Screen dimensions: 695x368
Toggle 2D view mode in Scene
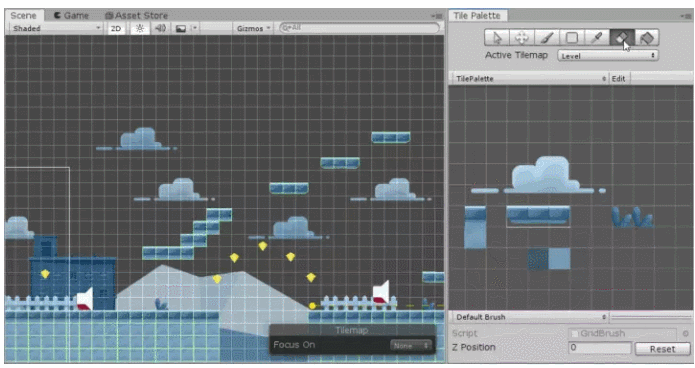click(x=116, y=28)
